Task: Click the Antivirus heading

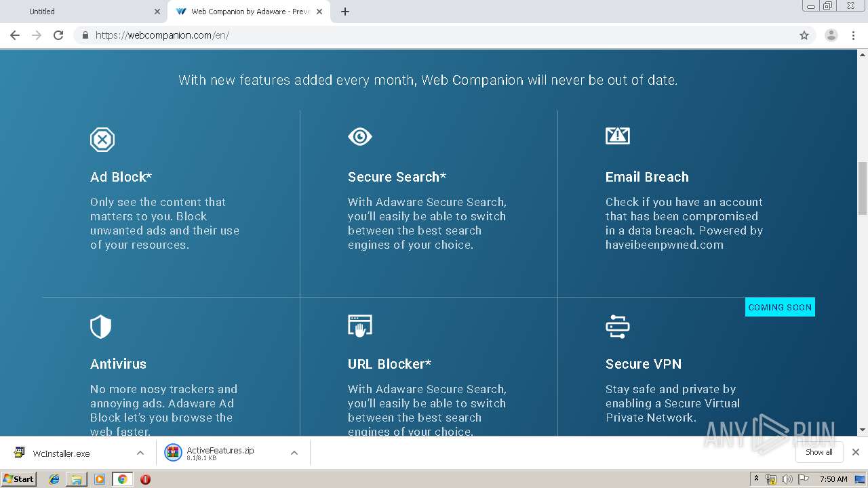Action: pyautogui.click(x=118, y=364)
